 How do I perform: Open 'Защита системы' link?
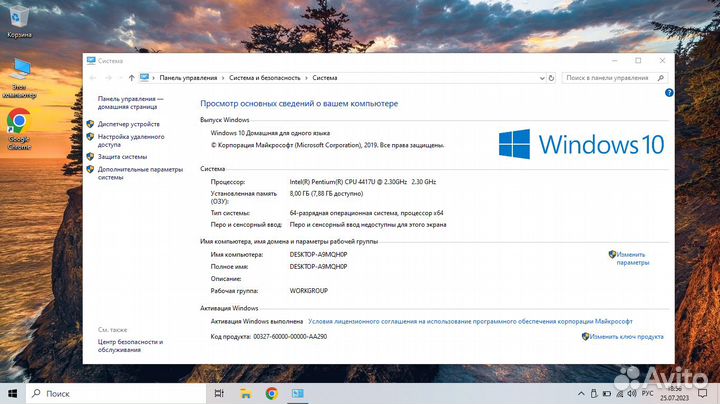pyautogui.click(x=122, y=157)
